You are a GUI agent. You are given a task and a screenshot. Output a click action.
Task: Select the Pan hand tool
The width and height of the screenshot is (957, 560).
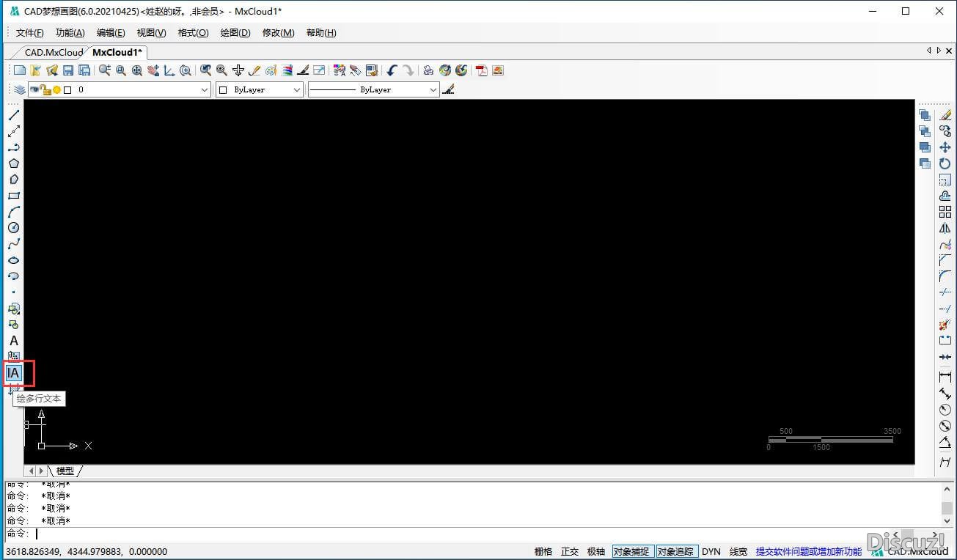click(x=153, y=70)
